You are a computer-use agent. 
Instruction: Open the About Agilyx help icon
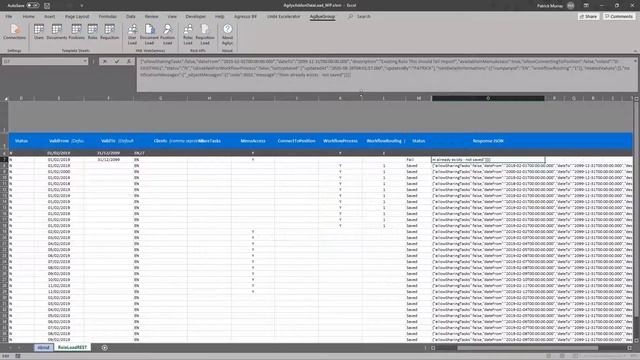click(x=227, y=34)
